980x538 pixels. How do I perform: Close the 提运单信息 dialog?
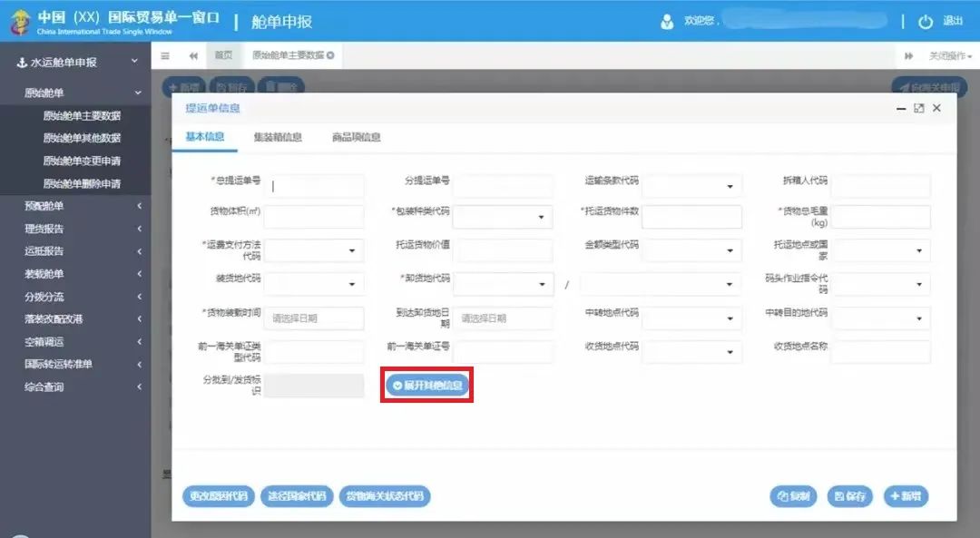click(936, 108)
